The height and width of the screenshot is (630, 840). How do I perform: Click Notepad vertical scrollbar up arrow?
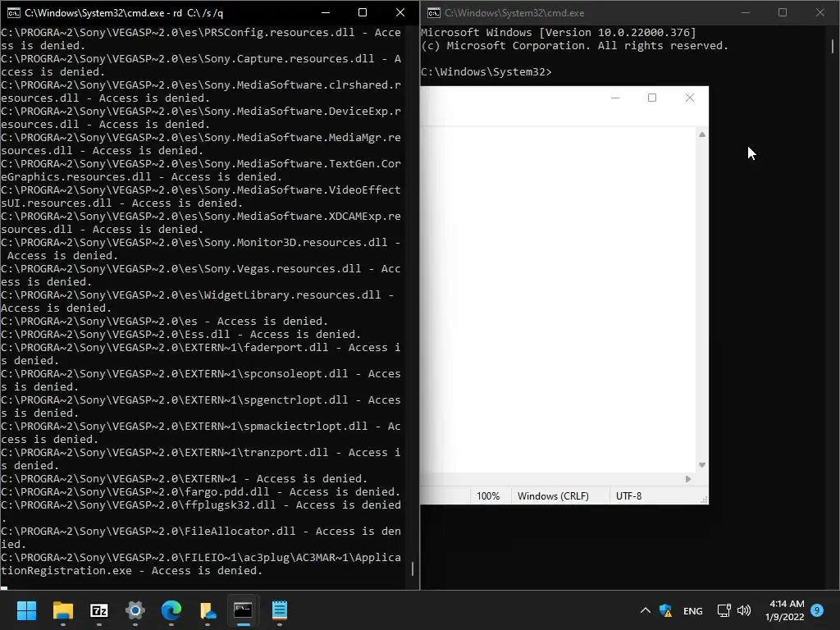(702, 135)
